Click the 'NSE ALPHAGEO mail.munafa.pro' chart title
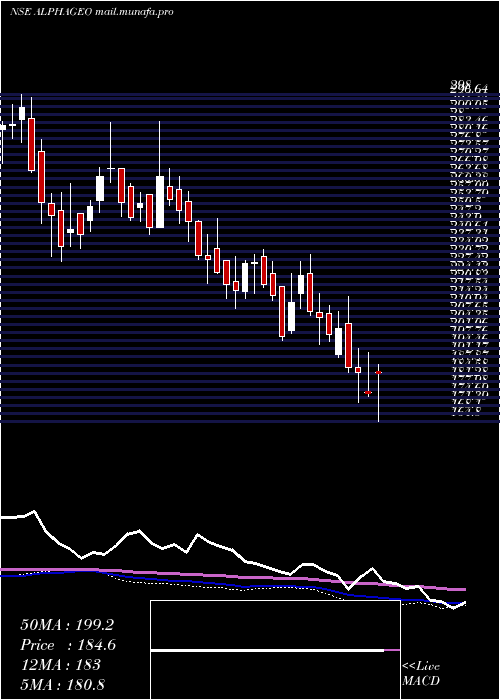This screenshot has width=500, height=700. coord(92,12)
